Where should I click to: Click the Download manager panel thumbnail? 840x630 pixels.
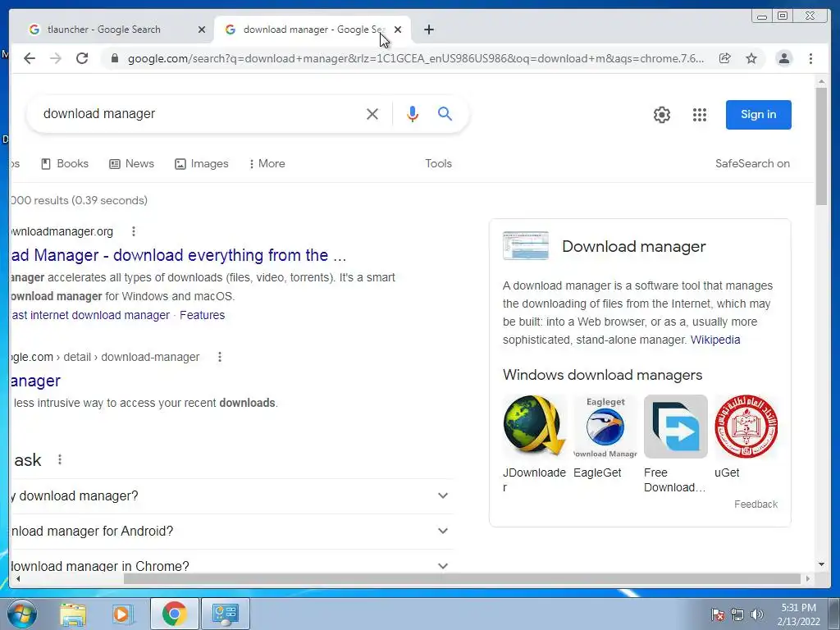pos(526,246)
